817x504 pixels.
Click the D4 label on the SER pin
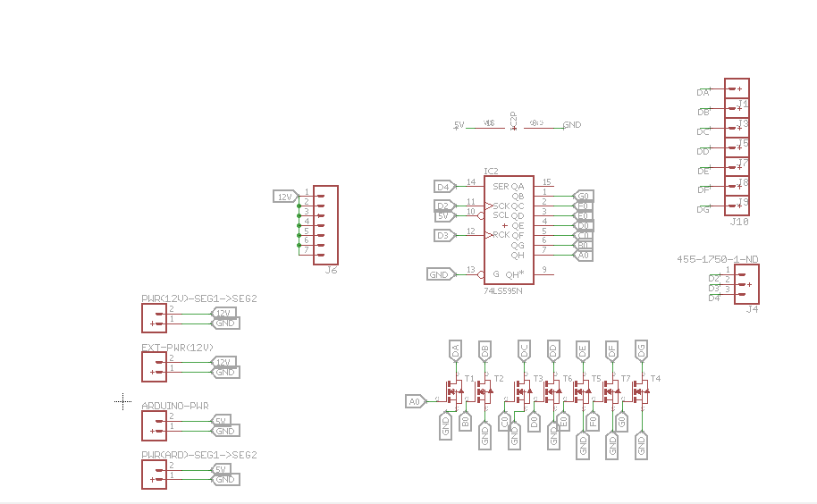click(445, 187)
